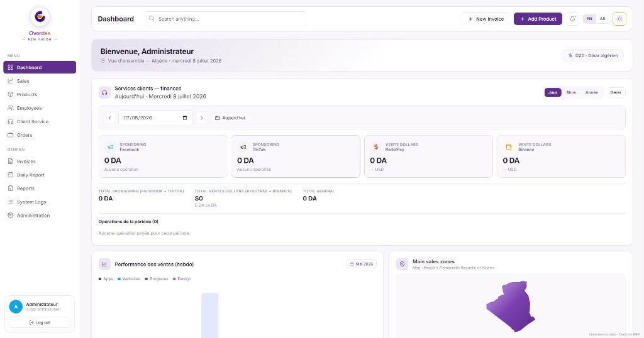Select the Année period
This screenshot has width=644, height=338.
[591, 92]
